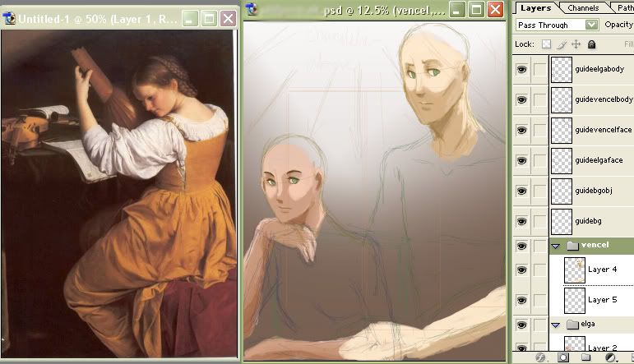Click lock transparent pixels icon
The image size is (634, 364).
point(546,44)
